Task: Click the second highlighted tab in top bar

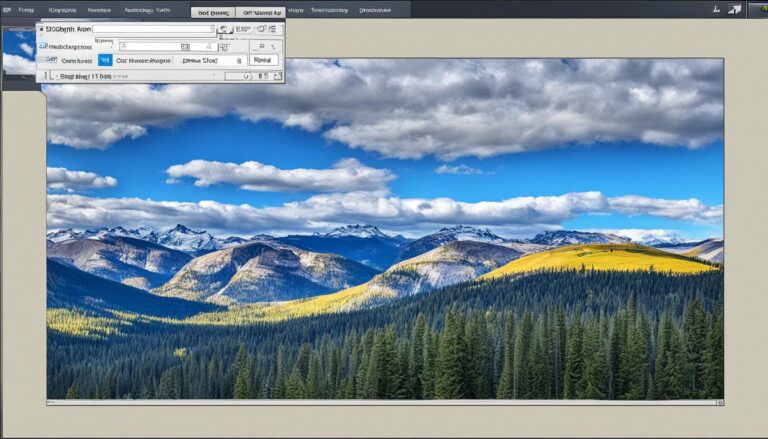Action: [x=263, y=12]
